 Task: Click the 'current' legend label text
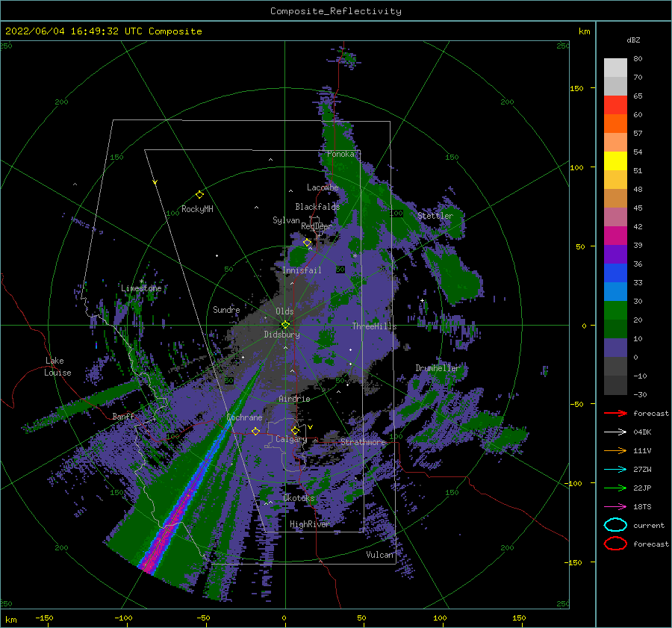point(649,525)
